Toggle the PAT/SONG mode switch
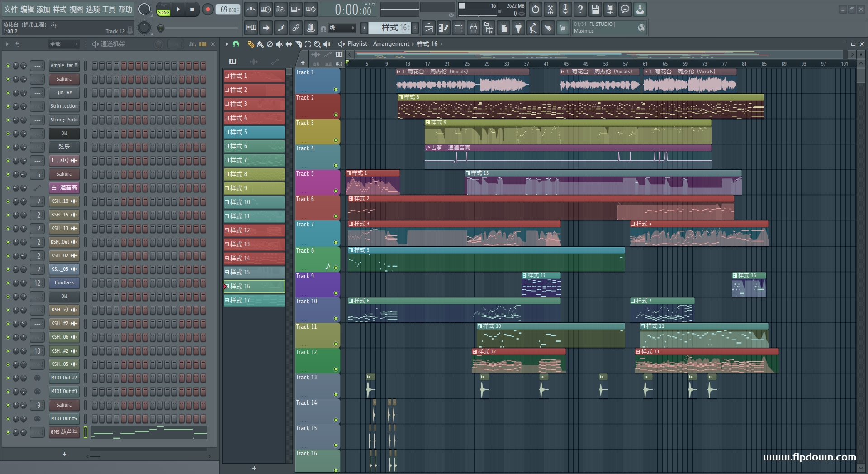 (x=163, y=10)
